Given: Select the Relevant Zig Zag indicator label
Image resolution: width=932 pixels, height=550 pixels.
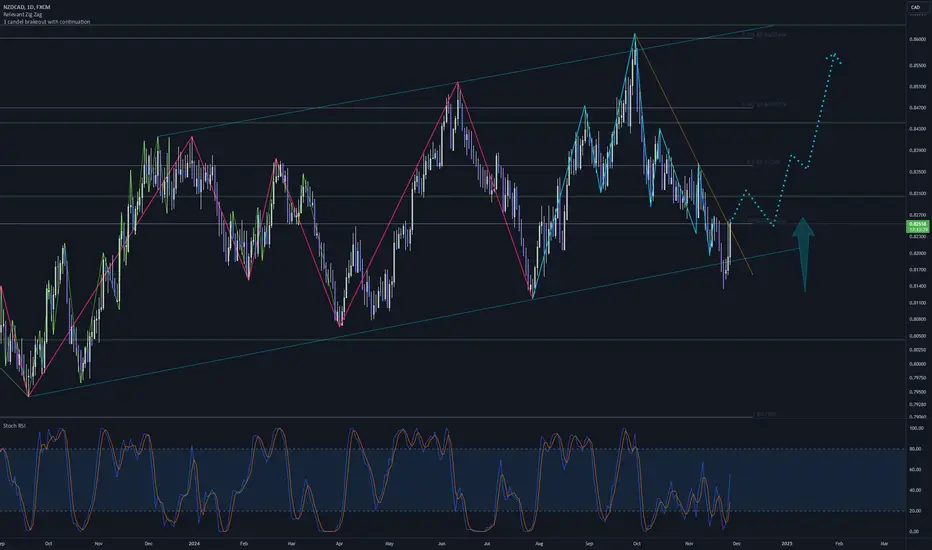Looking at the screenshot, I should pyautogui.click(x=23, y=14).
